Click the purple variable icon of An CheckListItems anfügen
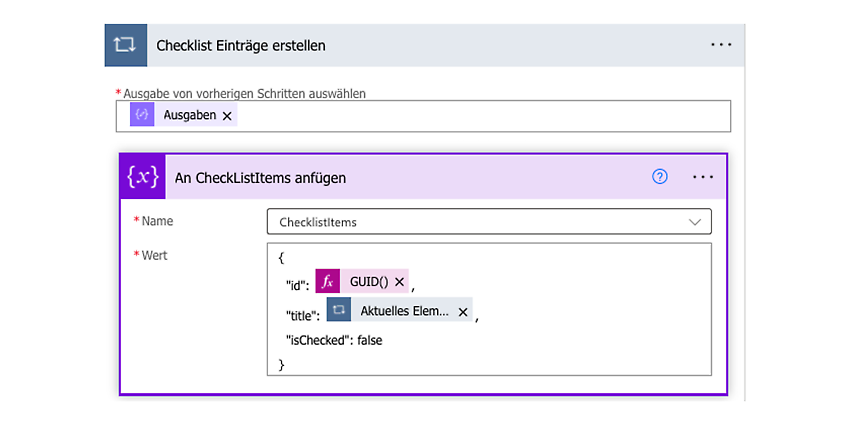850x425 pixels. 143,177
